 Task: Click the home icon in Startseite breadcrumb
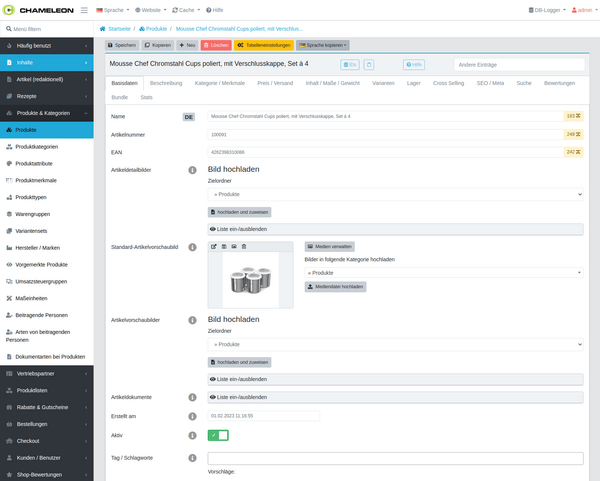pyautogui.click(x=103, y=29)
